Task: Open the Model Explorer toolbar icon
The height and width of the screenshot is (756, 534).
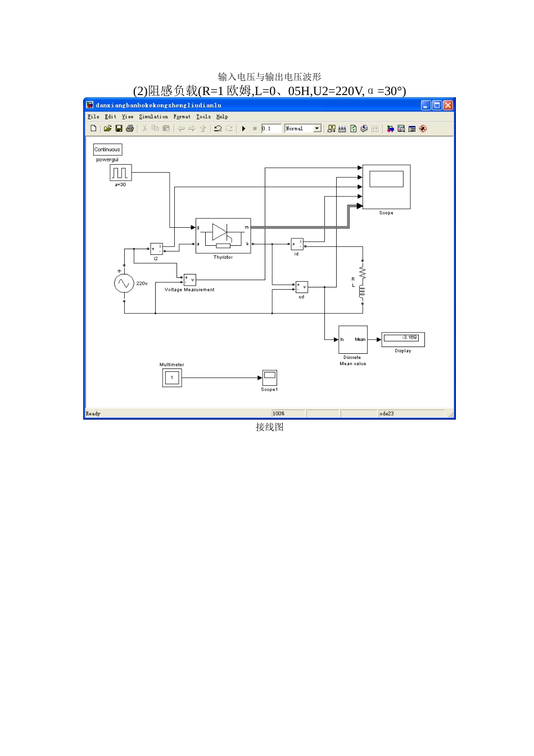Action: point(401,129)
